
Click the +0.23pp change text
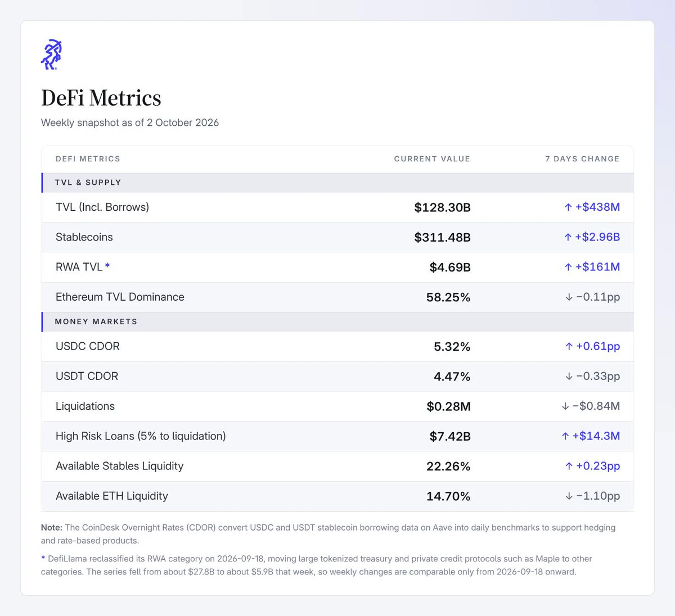[598, 466]
